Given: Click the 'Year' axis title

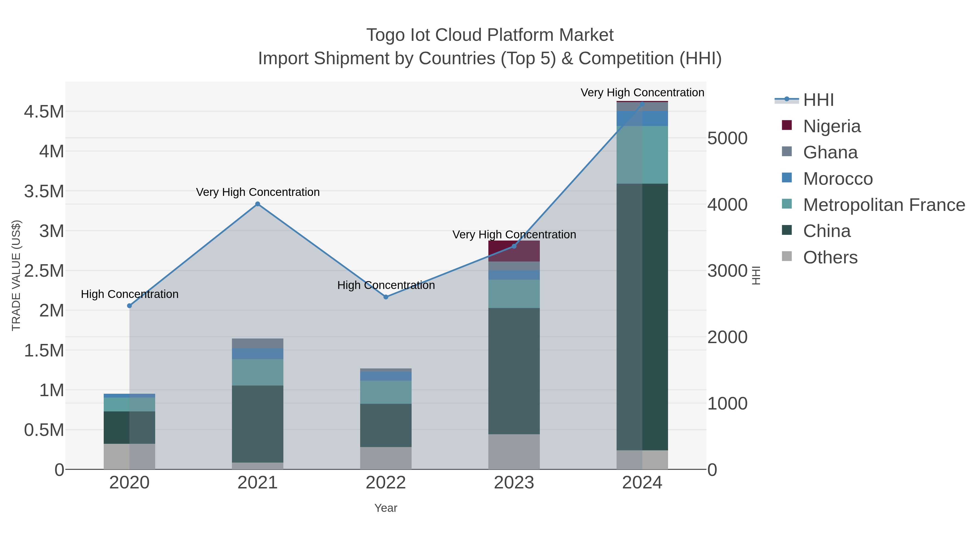Looking at the screenshot, I should (386, 508).
